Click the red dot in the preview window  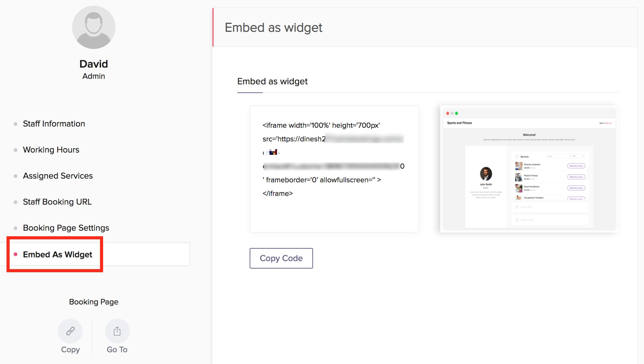pyautogui.click(x=447, y=113)
